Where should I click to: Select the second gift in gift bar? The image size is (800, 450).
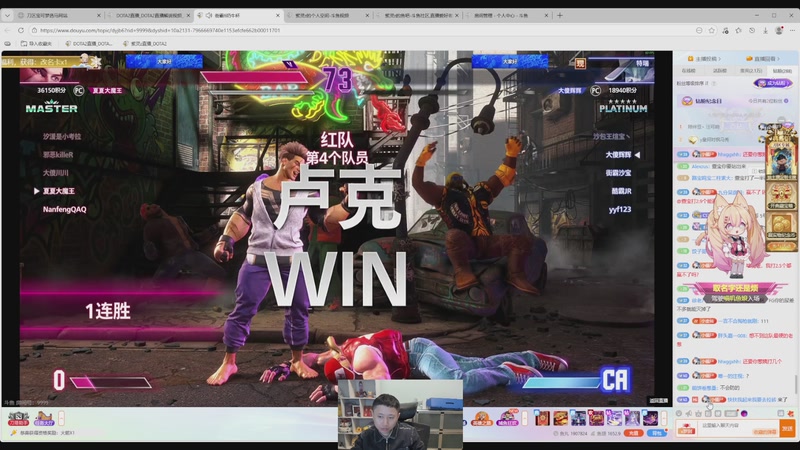pos(560,418)
